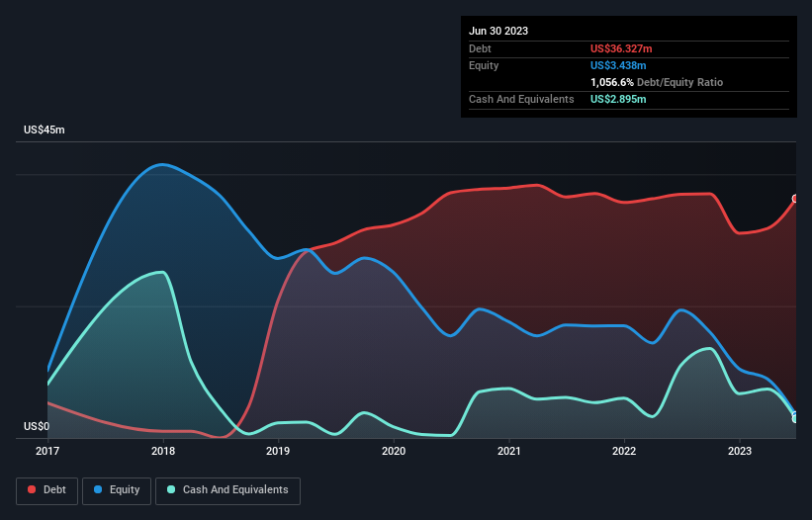
Task: Select the 2020 x-axis label
Action: pos(394,451)
